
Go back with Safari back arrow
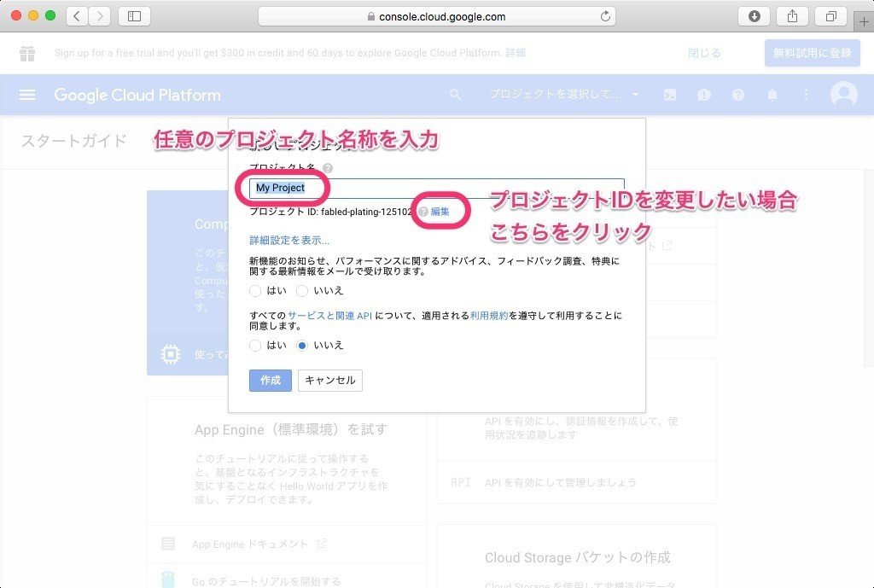77,16
